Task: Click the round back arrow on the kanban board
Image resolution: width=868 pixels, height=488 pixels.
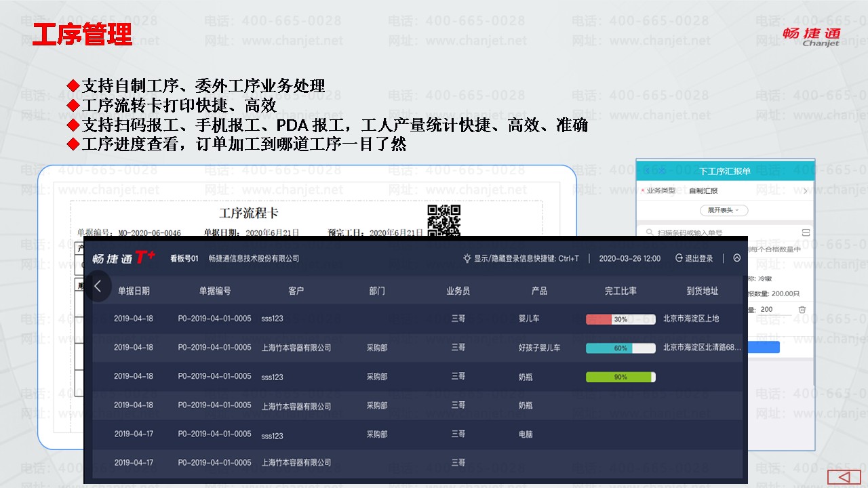Action: tap(98, 286)
